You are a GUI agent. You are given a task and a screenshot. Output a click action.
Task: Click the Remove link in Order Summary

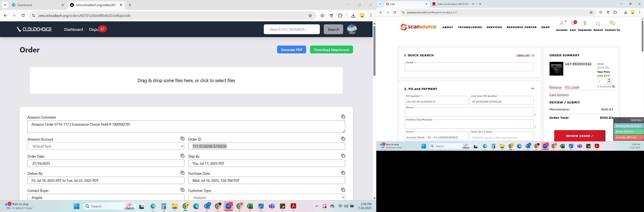coord(555,87)
